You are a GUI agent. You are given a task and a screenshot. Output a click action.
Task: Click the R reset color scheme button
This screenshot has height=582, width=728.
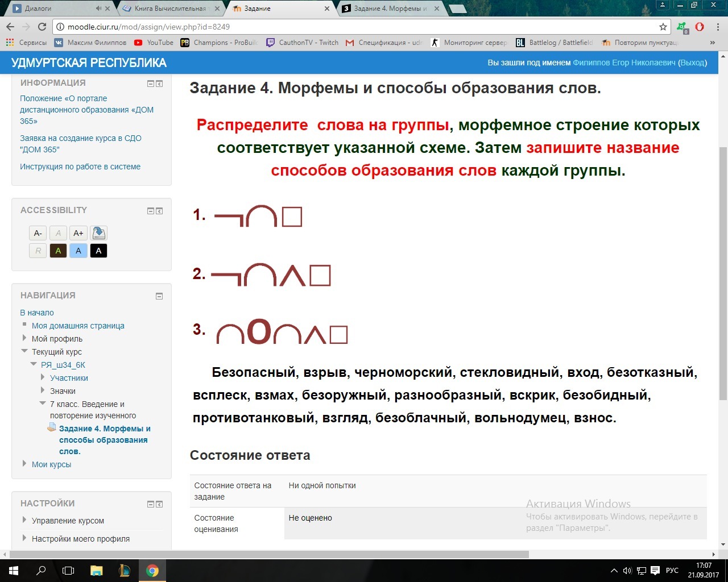click(38, 251)
